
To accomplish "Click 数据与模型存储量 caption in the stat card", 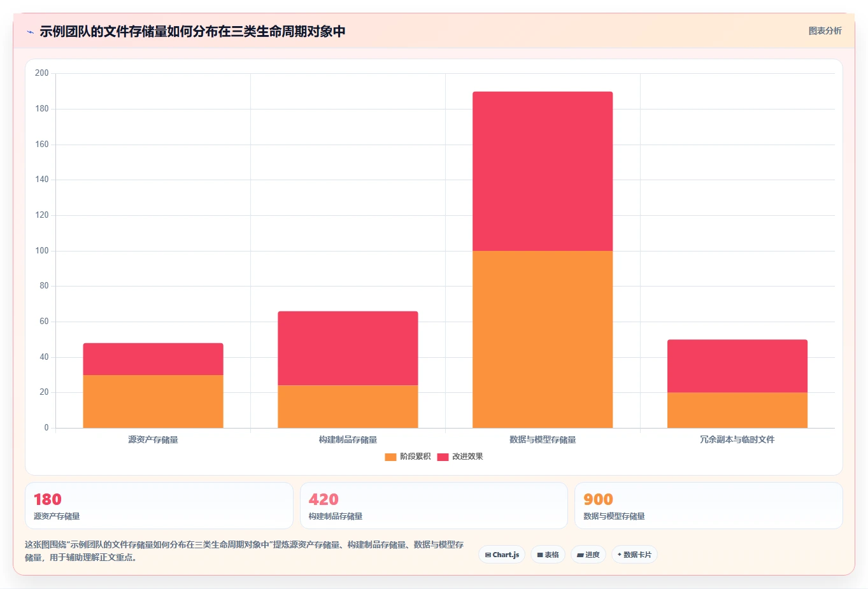I will tap(614, 516).
